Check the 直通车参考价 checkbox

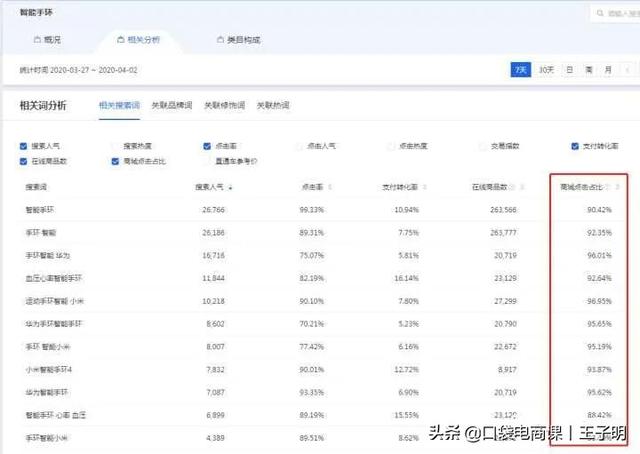point(207,161)
